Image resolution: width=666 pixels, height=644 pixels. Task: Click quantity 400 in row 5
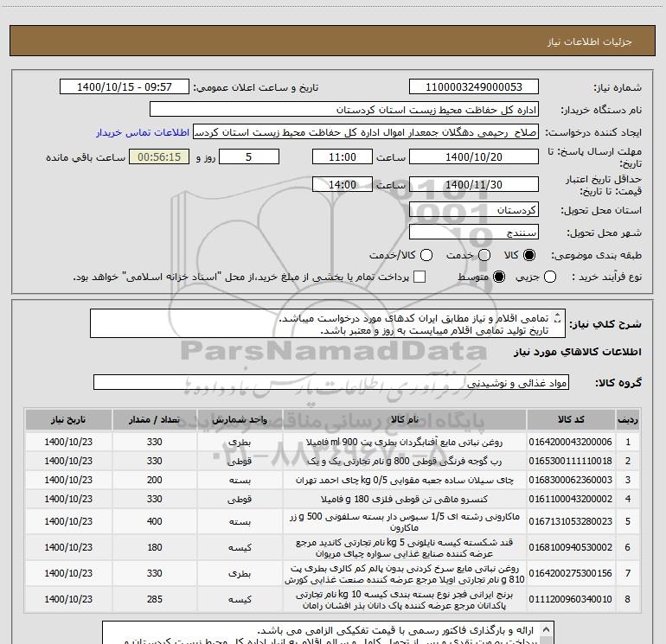tap(155, 521)
